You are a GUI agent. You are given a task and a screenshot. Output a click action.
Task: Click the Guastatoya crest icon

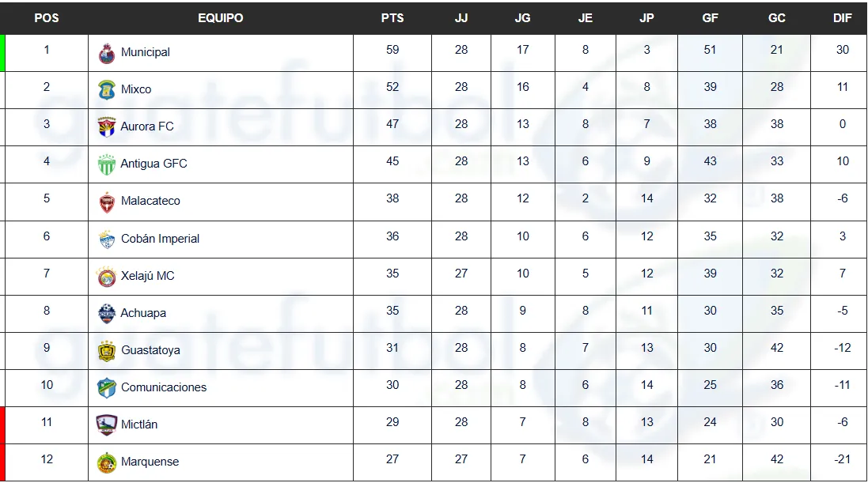(x=107, y=351)
